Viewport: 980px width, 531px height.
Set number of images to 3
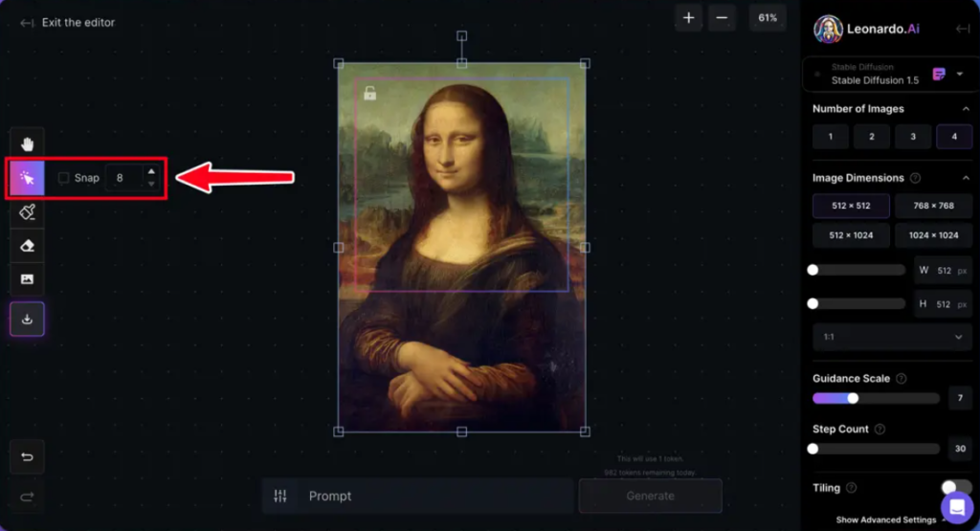click(x=912, y=137)
